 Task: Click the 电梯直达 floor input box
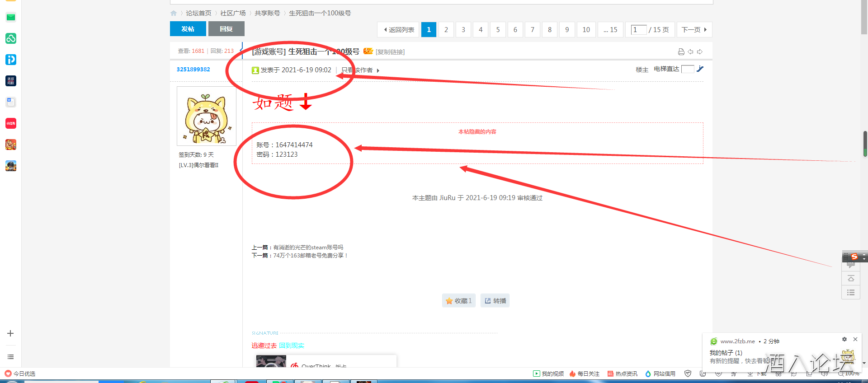688,69
